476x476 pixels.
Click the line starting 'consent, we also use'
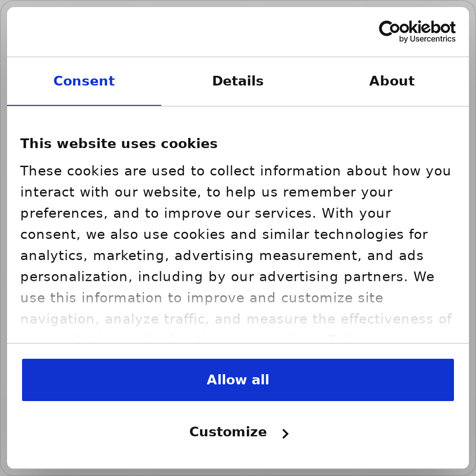224,234
